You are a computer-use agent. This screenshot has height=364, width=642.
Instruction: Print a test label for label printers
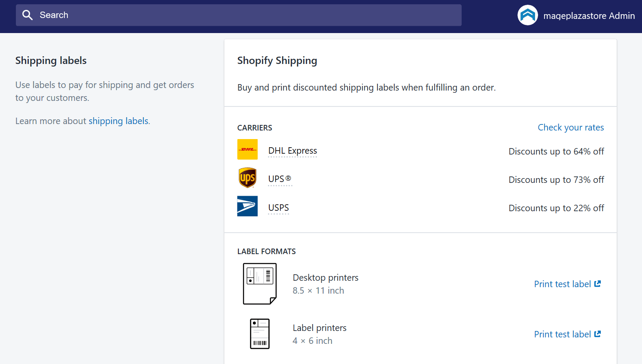point(562,334)
